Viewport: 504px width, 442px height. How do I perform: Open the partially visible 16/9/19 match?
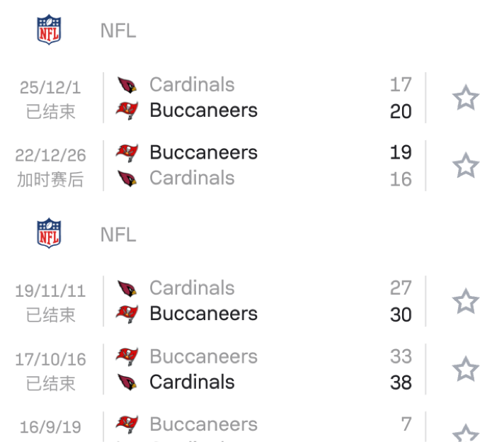click(x=203, y=425)
